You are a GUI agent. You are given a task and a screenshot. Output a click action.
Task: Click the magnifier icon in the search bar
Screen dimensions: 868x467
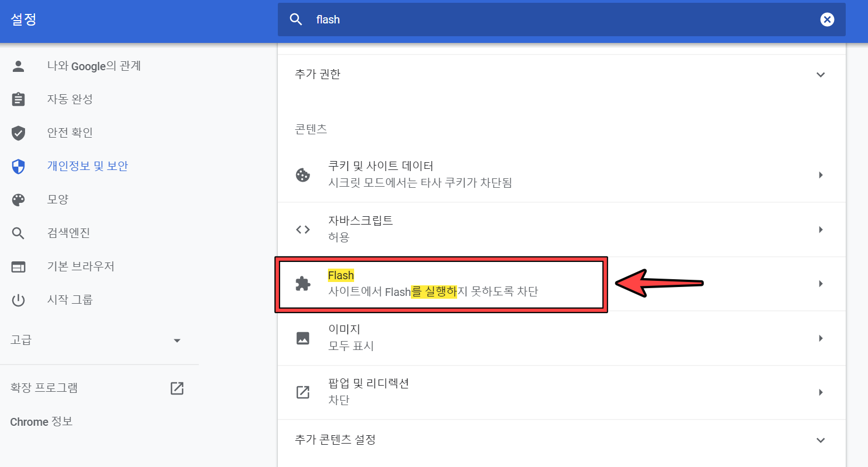pyautogui.click(x=296, y=20)
